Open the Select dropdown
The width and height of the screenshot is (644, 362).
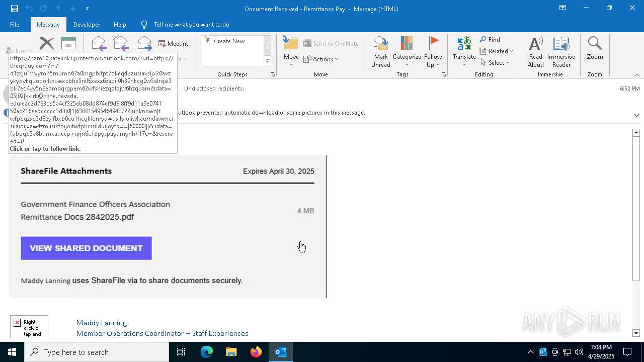pyautogui.click(x=495, y=63)
